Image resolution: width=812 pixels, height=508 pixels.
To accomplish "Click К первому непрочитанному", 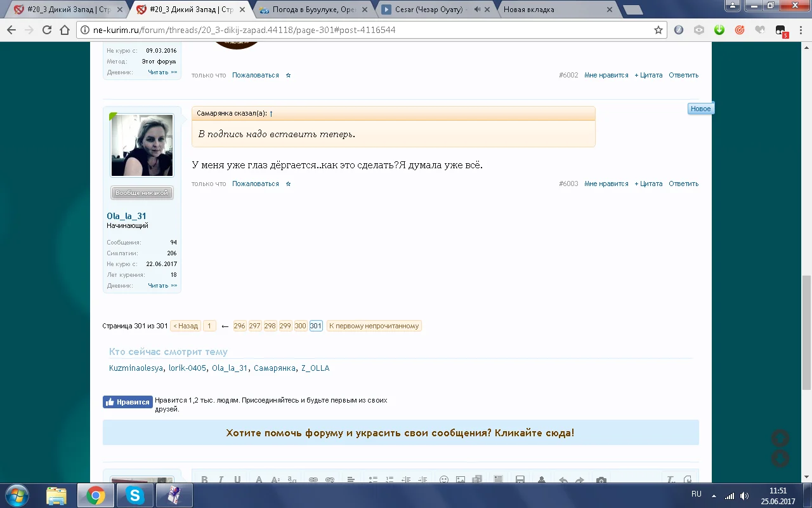I will coord(374,326).
